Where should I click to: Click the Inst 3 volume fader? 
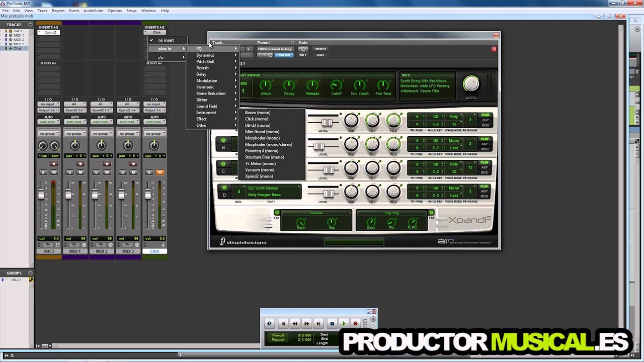click(x=41, y=194)
